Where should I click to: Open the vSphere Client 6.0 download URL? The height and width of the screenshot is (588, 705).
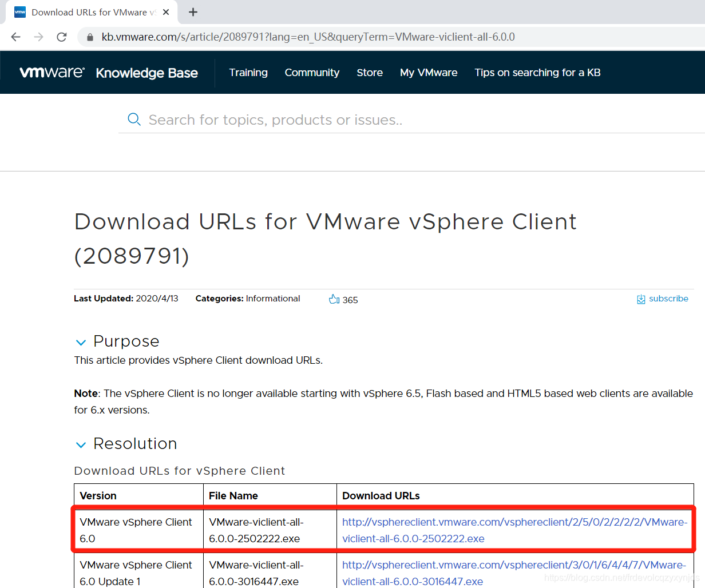514,530
